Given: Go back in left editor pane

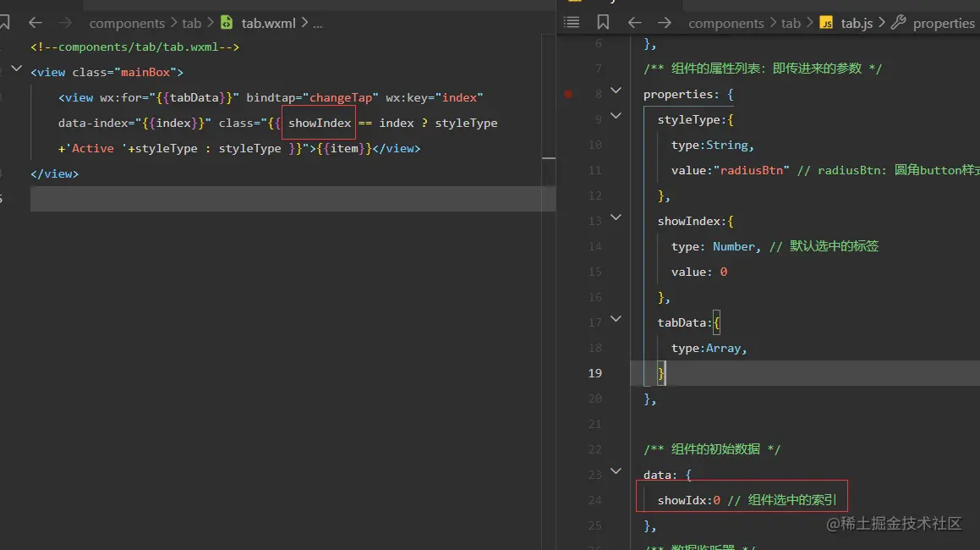Looking at the screenshot, I should pyautogui.click(x=35, y=23).
